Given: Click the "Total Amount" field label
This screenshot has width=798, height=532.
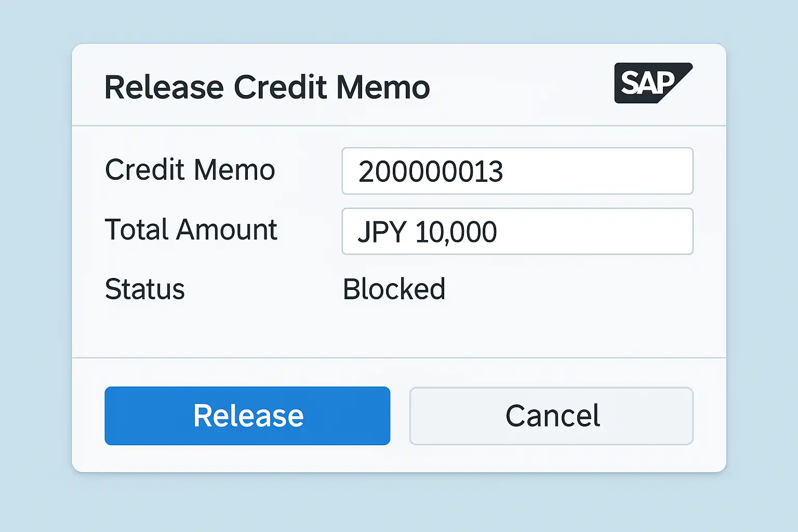Looking at the screenshot, I should (191, 230).
